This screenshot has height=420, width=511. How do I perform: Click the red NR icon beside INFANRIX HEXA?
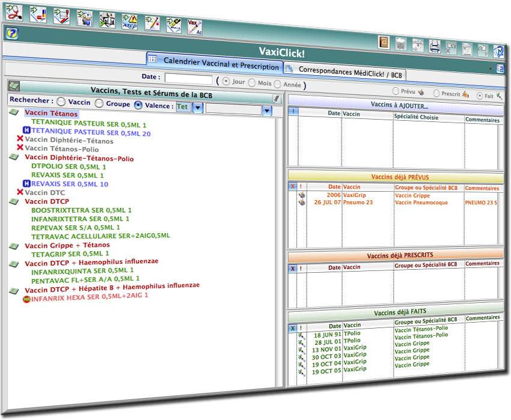coord(26,299)
